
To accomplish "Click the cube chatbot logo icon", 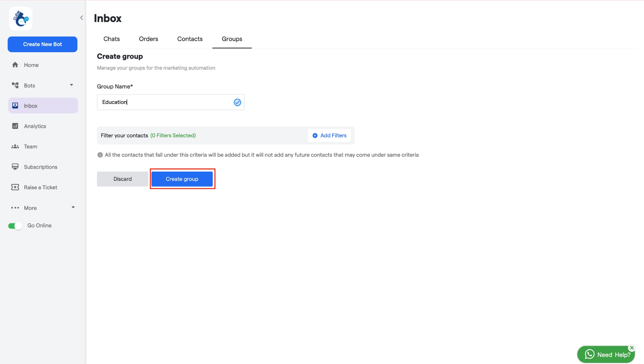I will click(21, 19).
